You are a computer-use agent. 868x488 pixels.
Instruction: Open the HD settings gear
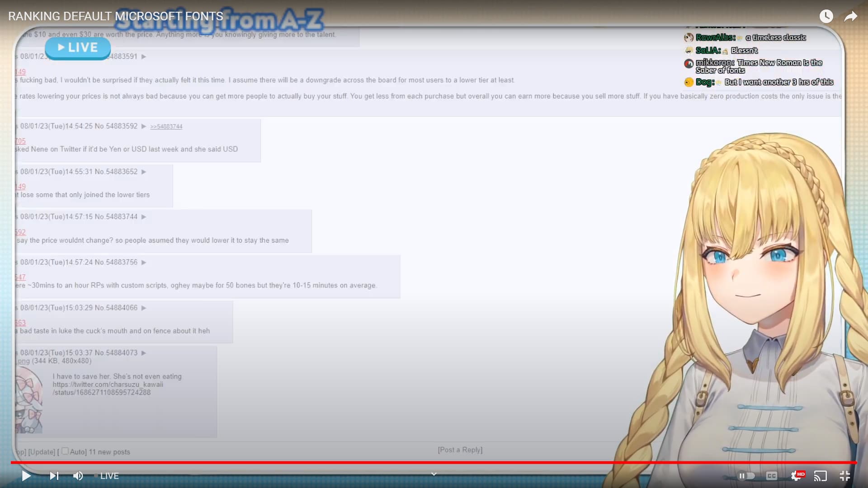click(x=797, y=476)
